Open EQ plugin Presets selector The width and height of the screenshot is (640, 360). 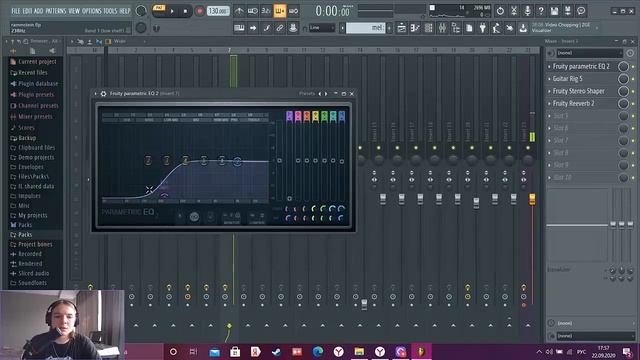[x=307, y=93]
